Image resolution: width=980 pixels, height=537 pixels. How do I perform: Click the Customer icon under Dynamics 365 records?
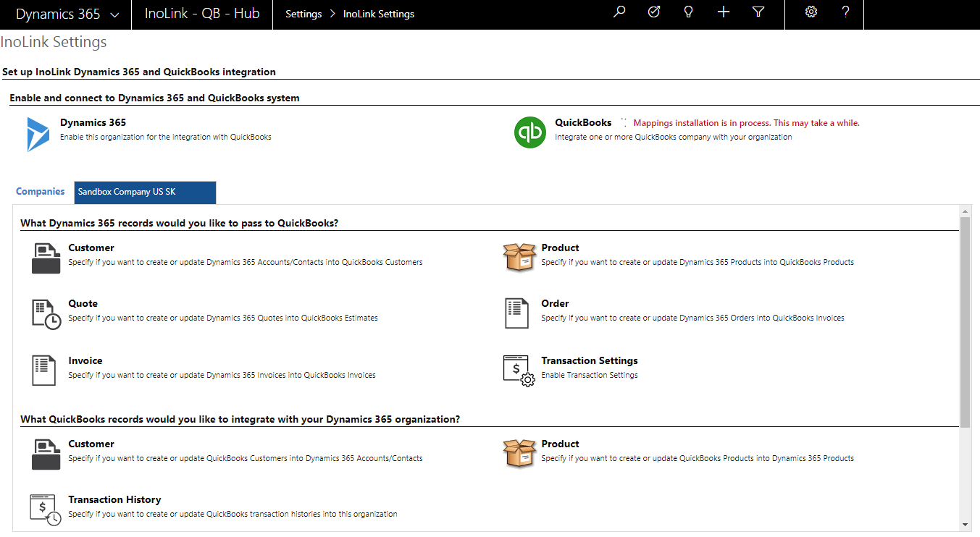46,258
